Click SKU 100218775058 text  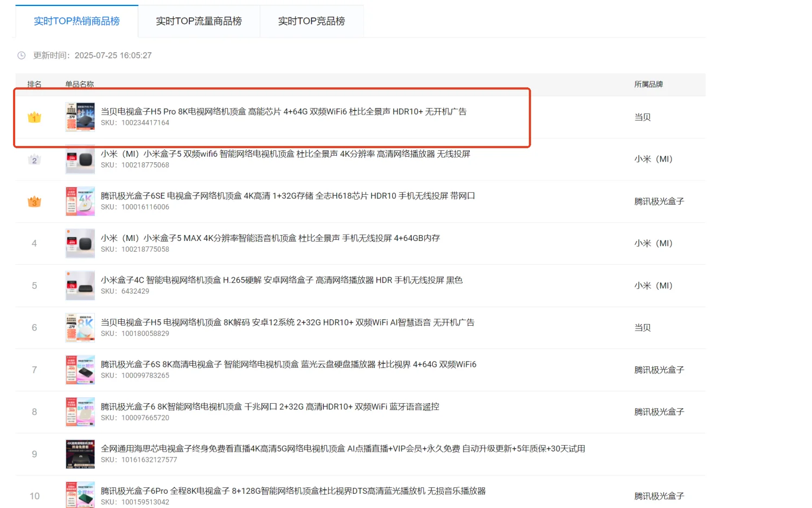[x=135, y=249]
